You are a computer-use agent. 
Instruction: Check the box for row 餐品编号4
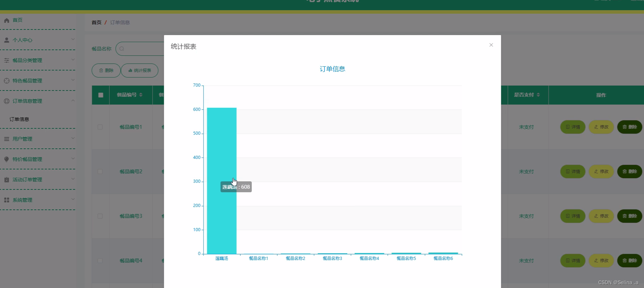tap(100, 261)
